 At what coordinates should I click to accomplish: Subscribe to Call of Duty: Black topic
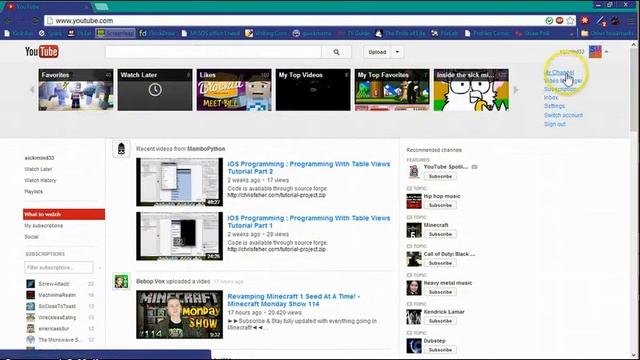pos(440,263)
